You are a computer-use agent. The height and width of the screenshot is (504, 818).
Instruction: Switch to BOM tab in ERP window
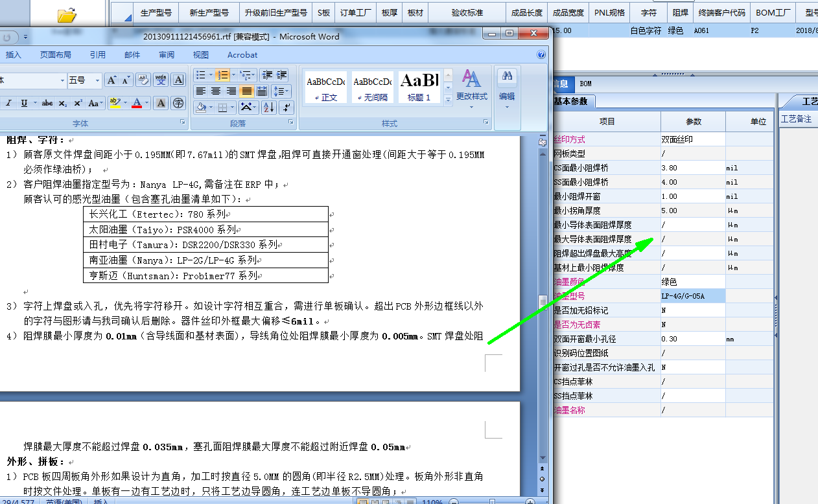click(x=585, y=84)
